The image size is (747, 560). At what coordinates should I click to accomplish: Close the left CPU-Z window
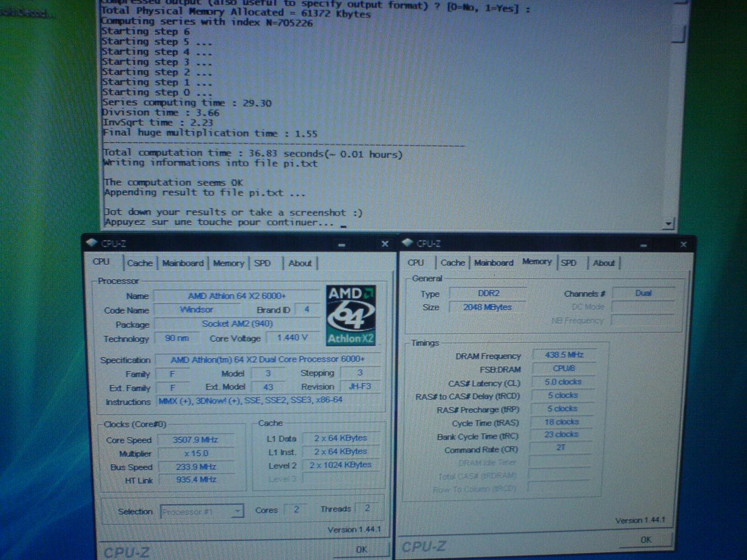pos(385,244)
